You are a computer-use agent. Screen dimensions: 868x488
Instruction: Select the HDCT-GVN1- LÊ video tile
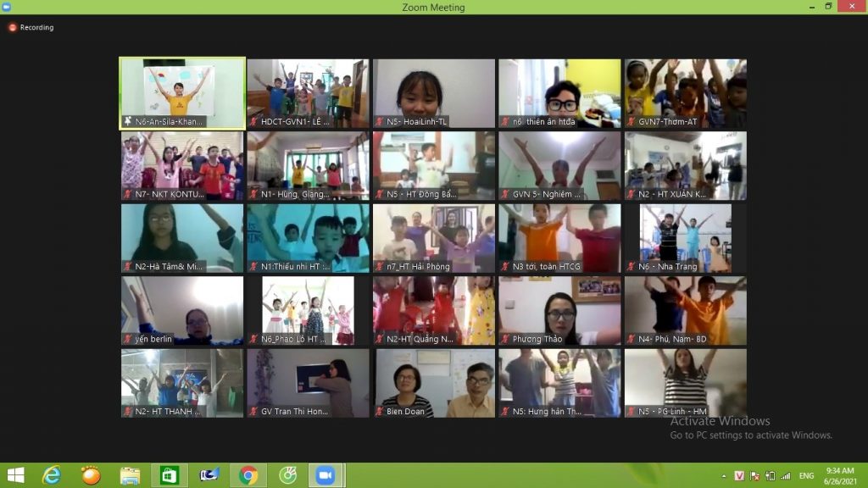[x=308, y=93]
